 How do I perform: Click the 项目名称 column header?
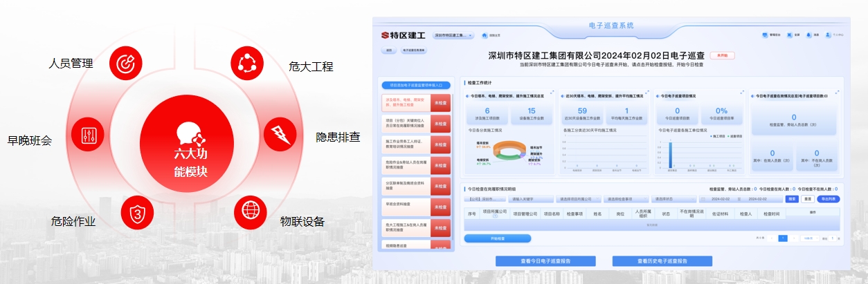[551, 214]
